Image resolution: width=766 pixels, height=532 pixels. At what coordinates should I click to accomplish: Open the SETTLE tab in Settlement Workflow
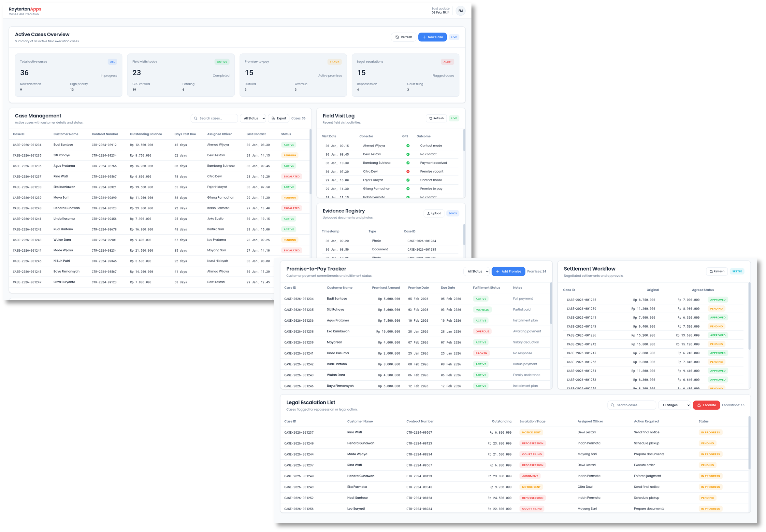click(x=737, y=271)
